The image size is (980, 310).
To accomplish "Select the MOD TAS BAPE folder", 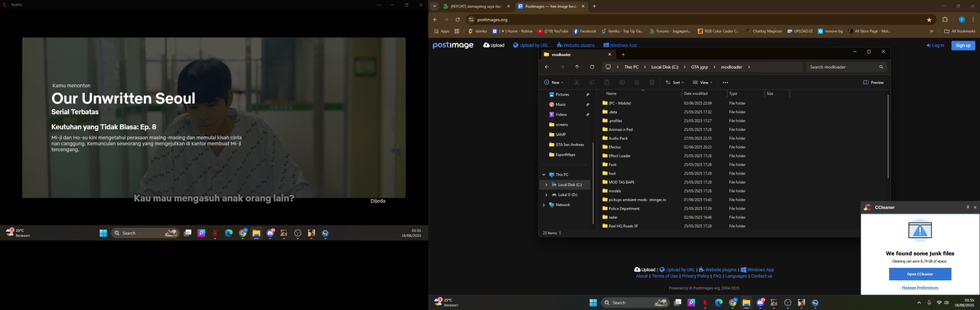I will 621,182.
